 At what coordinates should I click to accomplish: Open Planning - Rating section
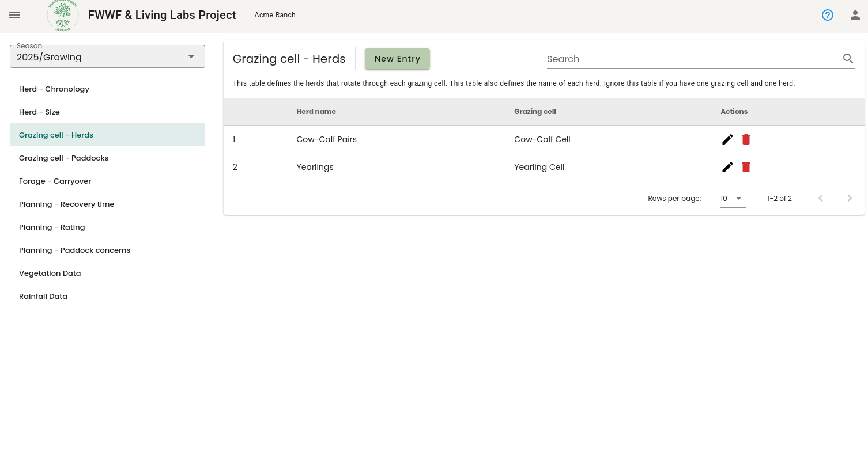(107, 227)
